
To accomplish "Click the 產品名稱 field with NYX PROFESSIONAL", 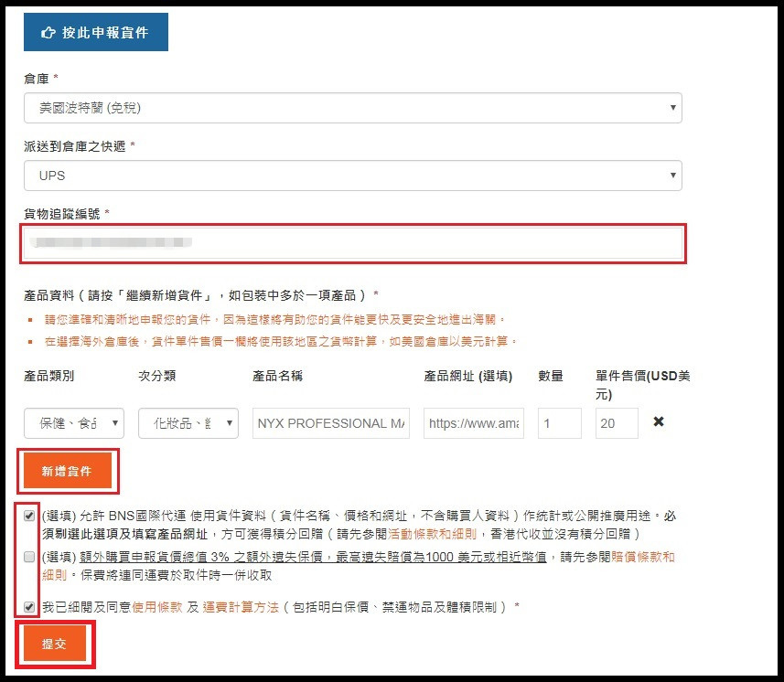I will [x=331, y=423].
